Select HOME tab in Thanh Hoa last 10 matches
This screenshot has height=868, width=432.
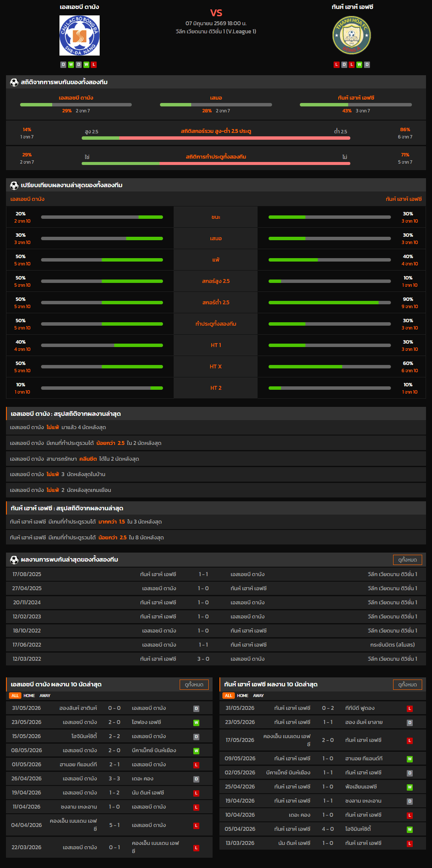pyautogui.click(x=243, y=696)
